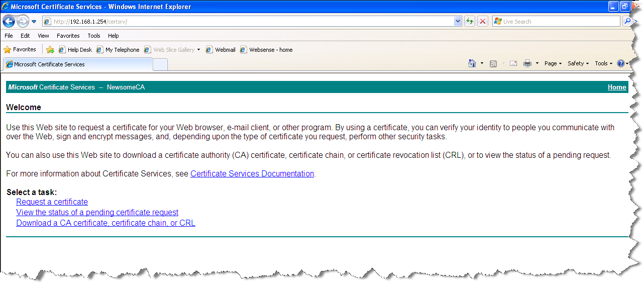Viewport: 644px width, 283px height.
Task: Open the Help menu
Action: (x=113, y=36)
